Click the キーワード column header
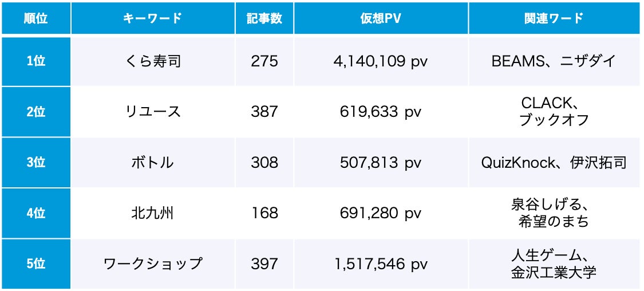This screenshot has width=644, height=291. tap(153, 18)
